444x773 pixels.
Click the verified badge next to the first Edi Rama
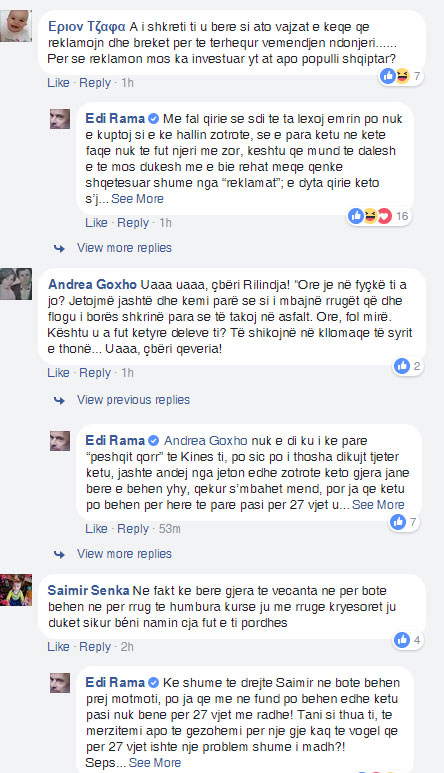coord(153,119)
